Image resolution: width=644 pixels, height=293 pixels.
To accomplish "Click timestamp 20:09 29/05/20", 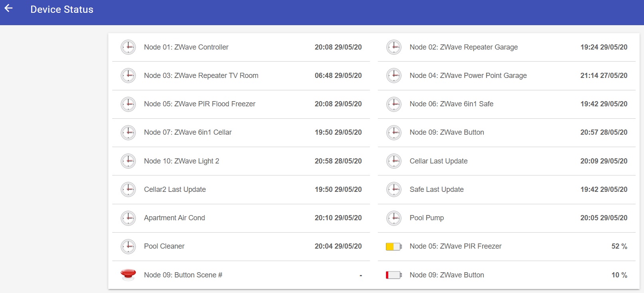I will (x=604, y=161).
